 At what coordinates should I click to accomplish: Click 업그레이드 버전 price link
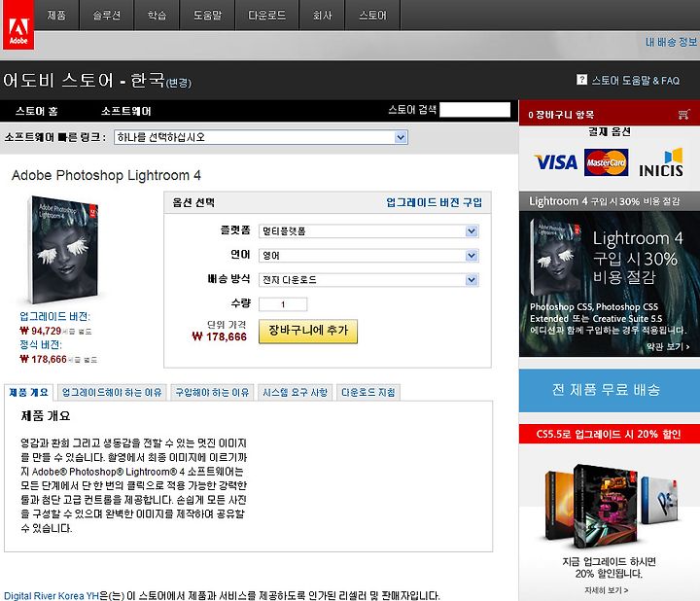click(x=54, y=317)
